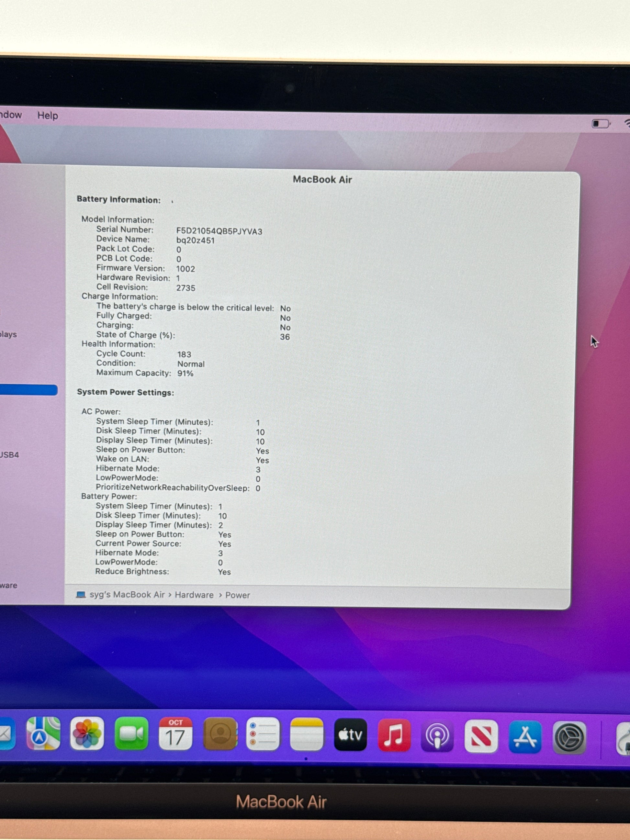The image size is (630, 840).
Task: Click Hardware in the path bar
Action: pyautogui.click(x=194, y=595)
